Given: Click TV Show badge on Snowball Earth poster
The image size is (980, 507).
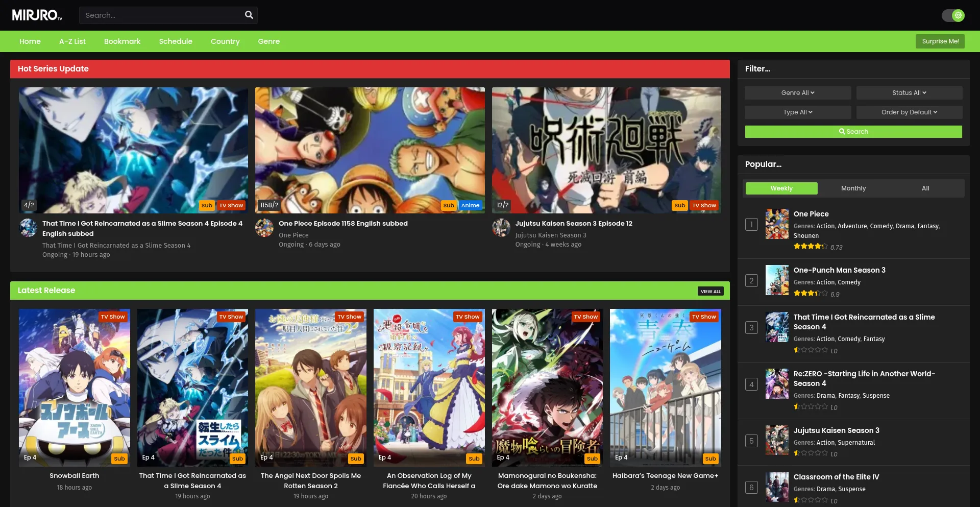Looking at the screenshot, I should click(x=113, y=317).
